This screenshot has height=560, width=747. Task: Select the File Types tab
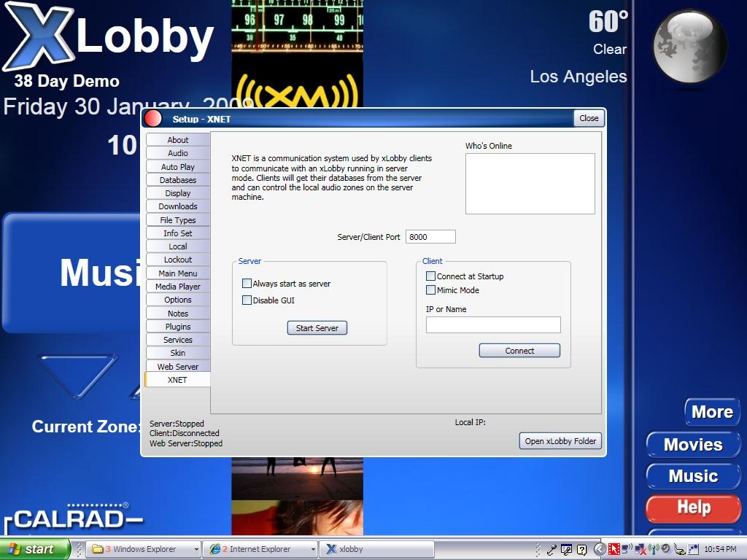[x=178, y=220]
